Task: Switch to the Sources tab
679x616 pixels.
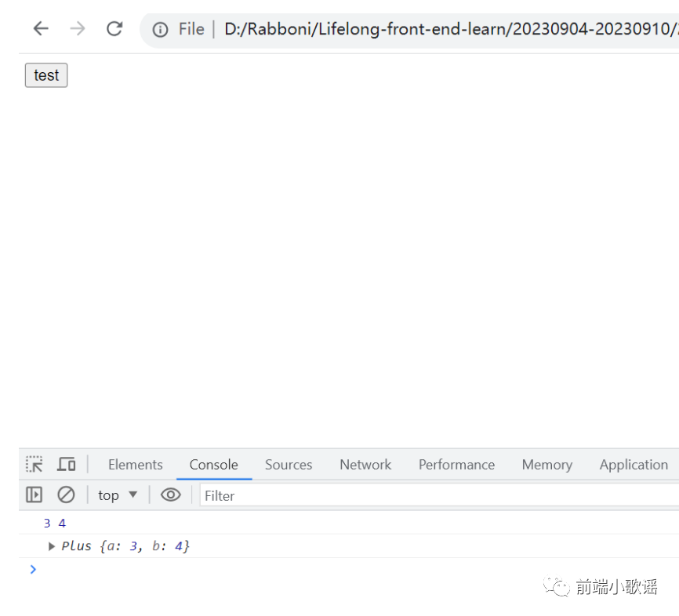Action: [288, 464]
